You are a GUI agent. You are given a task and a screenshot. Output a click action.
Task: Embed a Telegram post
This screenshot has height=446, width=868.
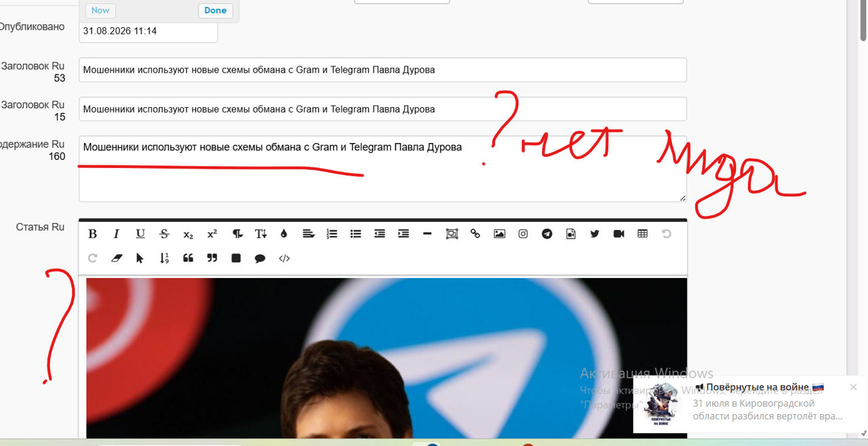click(x=547, y=234)
